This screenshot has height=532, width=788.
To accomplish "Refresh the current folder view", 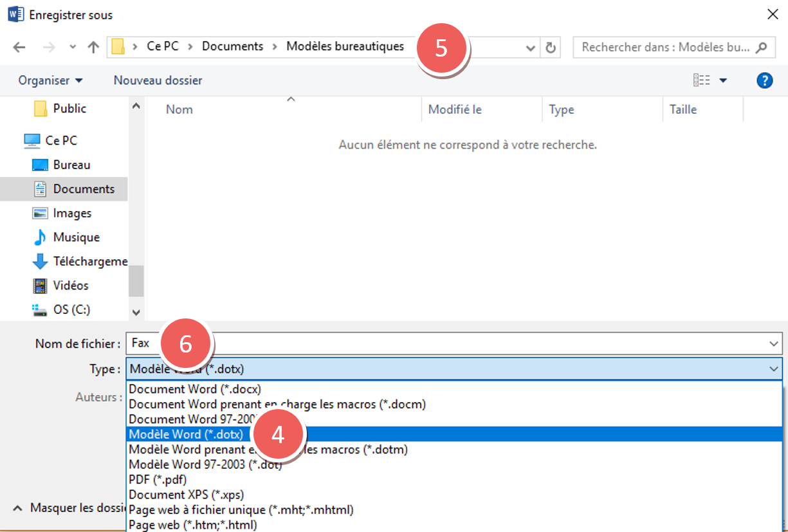I will (x=550, y=47).
